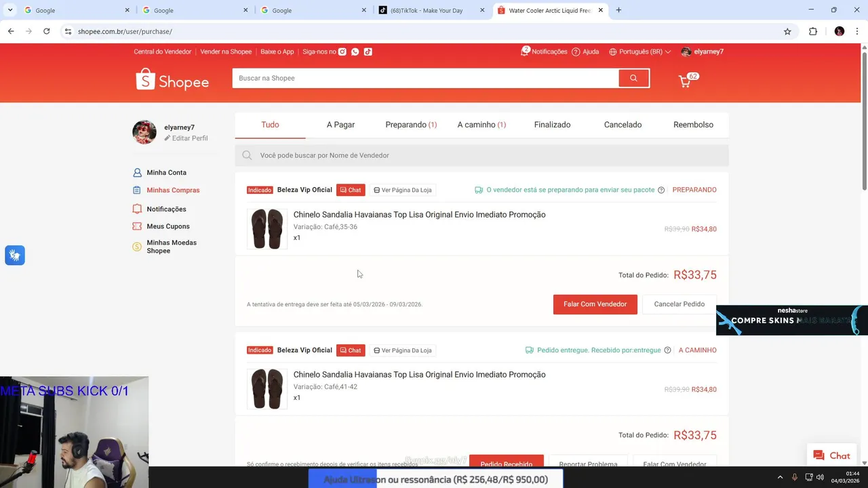This screenshot has height=488, width=868.
Task: Click Baixe o App link
Action: [277, 52]
